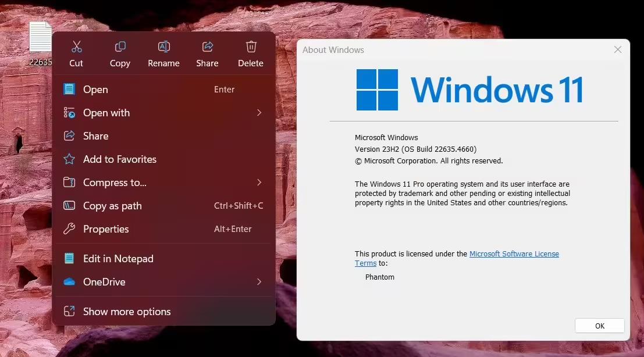
Task: Open Properties from the context menu
Action: (x=164, y=229)
